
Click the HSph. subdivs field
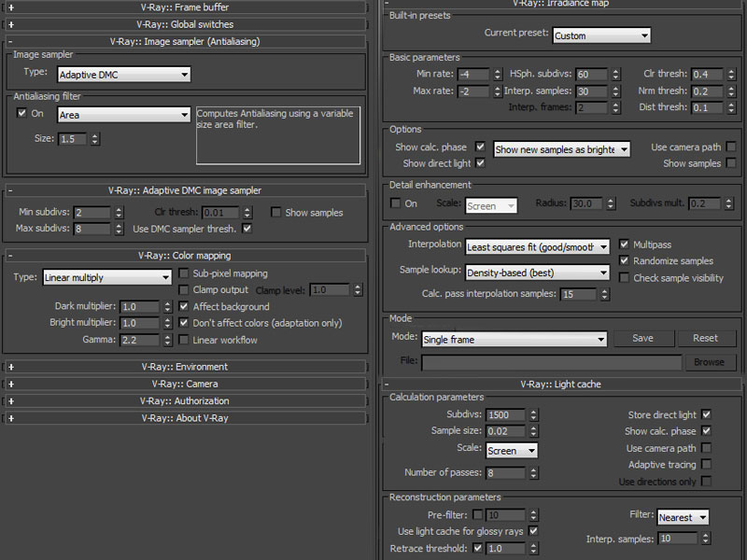pyautogui.click(x=591, y=75)
